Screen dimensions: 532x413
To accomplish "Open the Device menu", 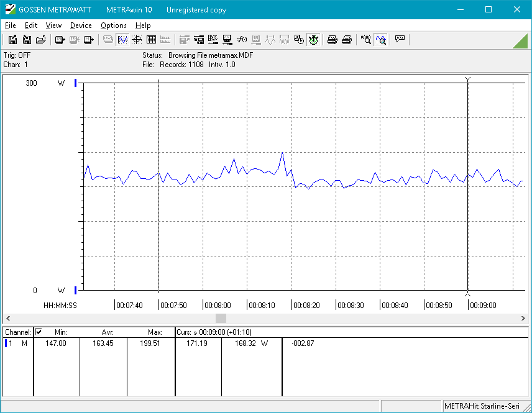I will pyautogui.click(x=81, y=25).
